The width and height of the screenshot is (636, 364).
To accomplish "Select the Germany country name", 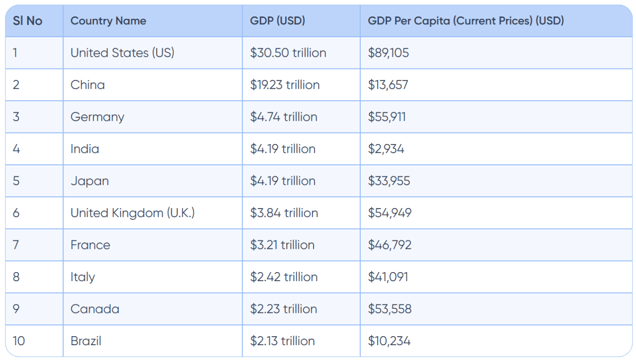I will point(97,117).
